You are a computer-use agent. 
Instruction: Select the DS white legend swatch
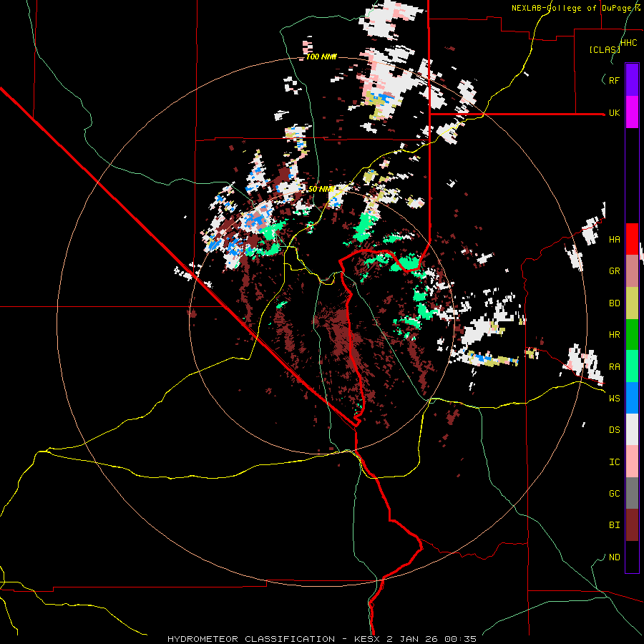point(632,429)
